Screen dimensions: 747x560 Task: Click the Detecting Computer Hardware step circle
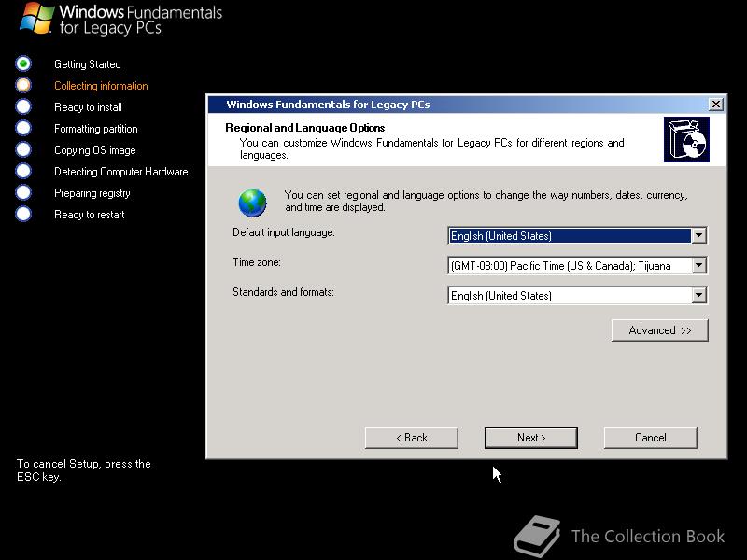pyautogui.click(x=22, y=171)
